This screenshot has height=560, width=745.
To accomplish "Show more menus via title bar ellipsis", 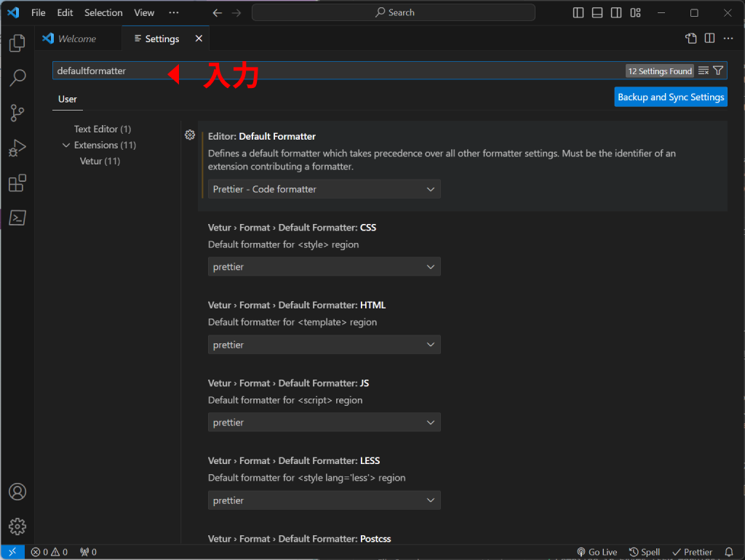I will click(x=174, y=13).
